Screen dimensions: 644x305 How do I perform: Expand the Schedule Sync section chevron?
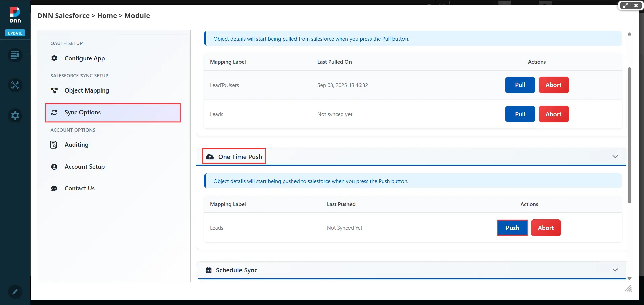point(615,270)
